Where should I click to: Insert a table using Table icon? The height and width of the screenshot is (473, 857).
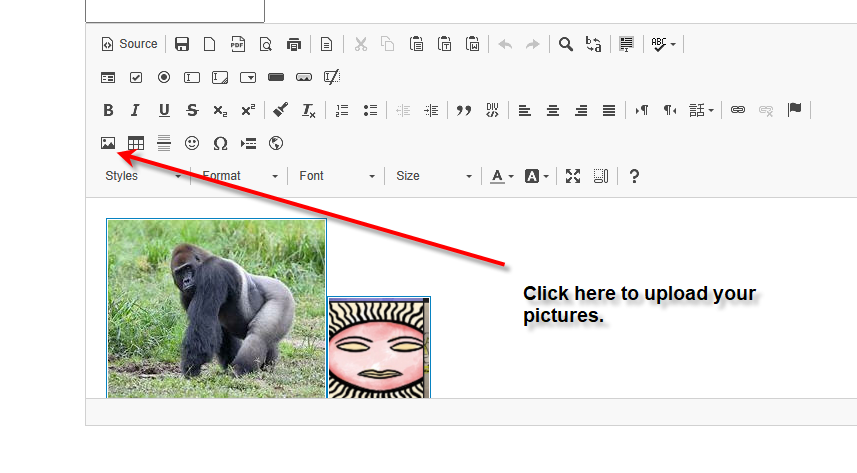click(x=136, y=143)
